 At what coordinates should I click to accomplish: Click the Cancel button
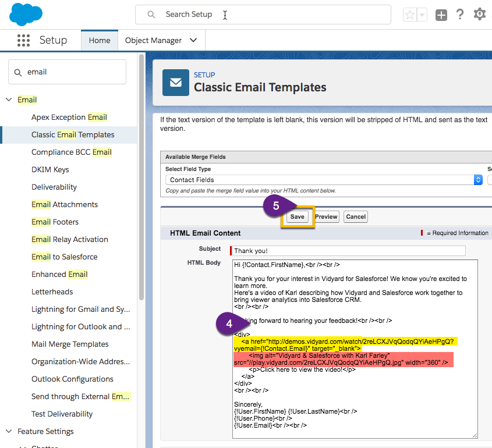tap(356, 216)
